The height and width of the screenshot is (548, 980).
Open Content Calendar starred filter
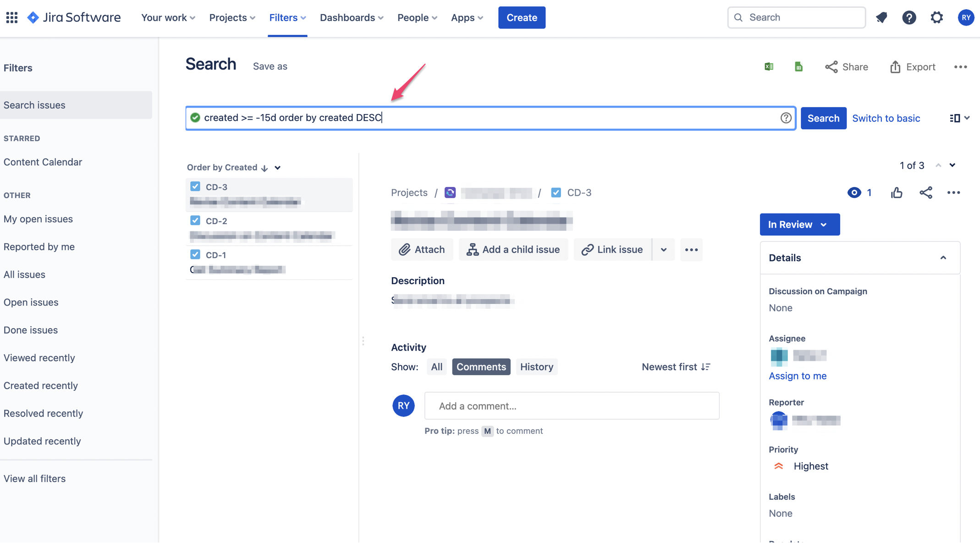43,162
